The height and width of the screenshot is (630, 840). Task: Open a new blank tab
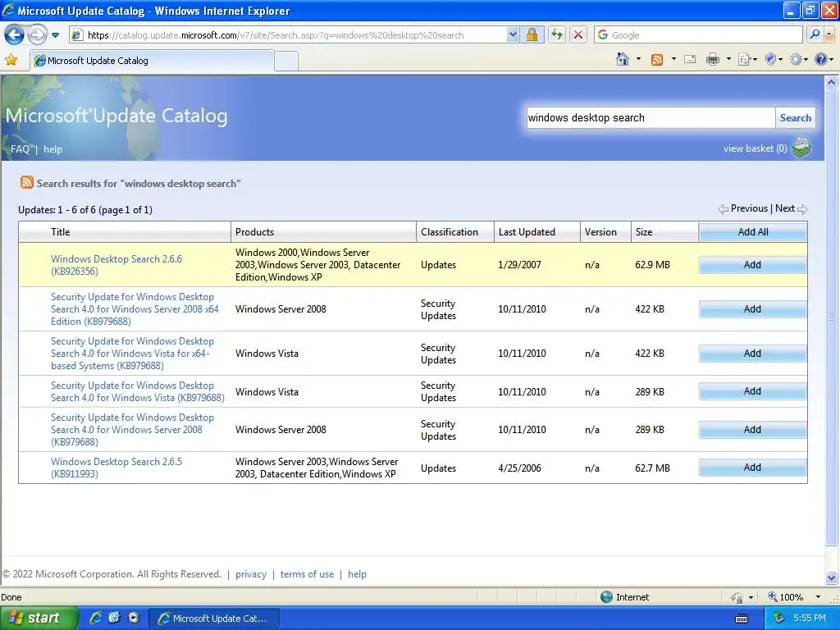point(286,61)
